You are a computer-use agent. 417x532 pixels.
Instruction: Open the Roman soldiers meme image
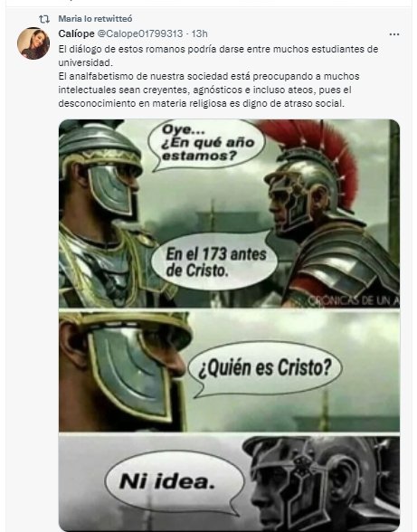pos(229,325)
